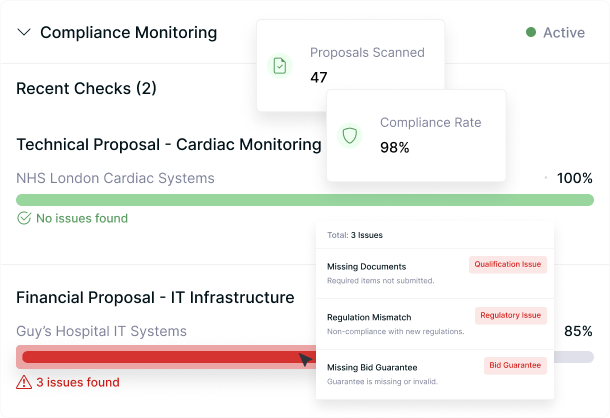610x418 pixels.
Task: Click the Proposals Scanned document icon
Action: pos(281,65)
